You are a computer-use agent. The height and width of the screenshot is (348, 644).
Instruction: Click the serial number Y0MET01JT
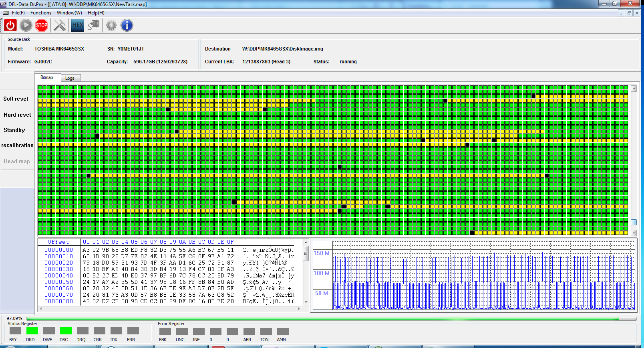click(x=131, y=49)
